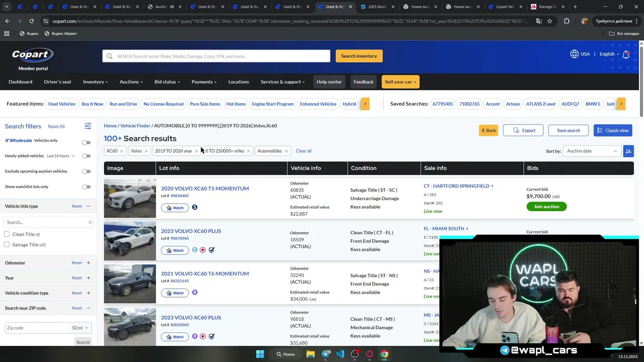Toggle the sort order direction icon
644x362 pixels.
(x=628, y=151)
